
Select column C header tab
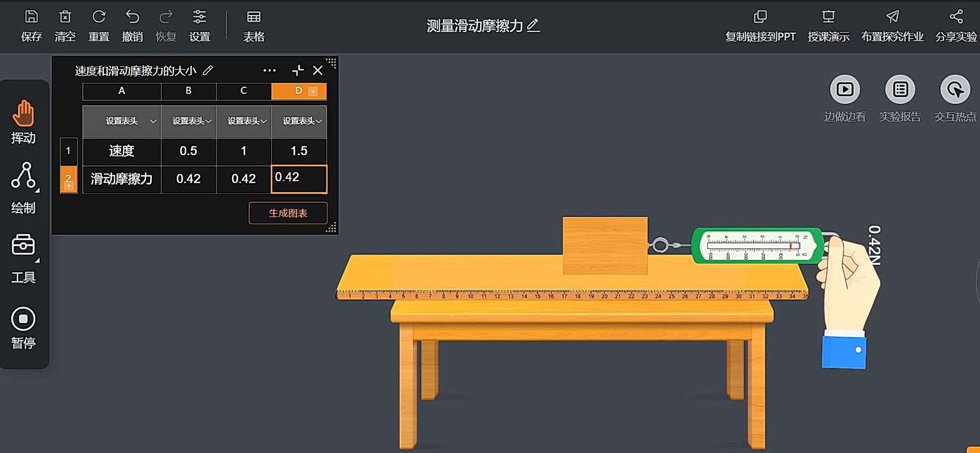pyautogui.click(x=243, y=91)
